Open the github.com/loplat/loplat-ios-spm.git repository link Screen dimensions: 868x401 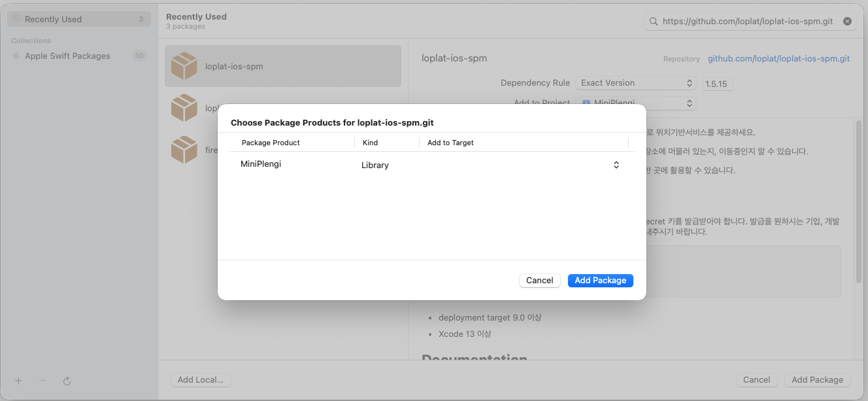coord(778,58)
